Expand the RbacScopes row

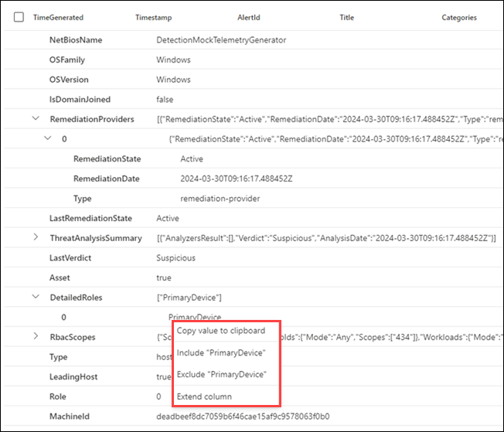[36, 337]
